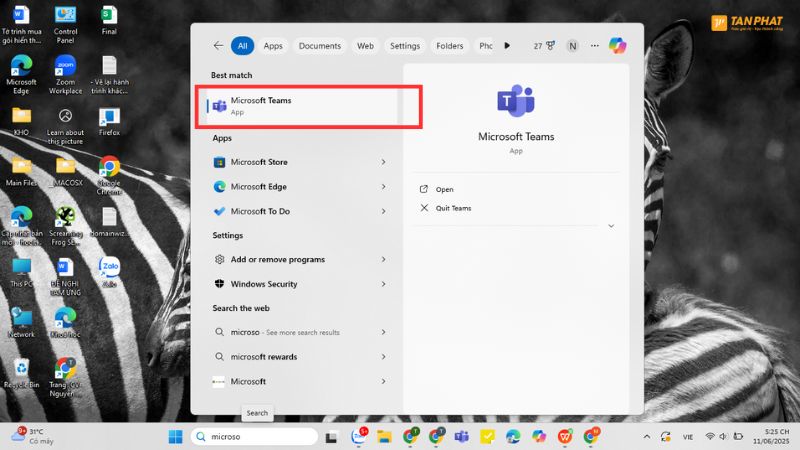Expand the 'microso' web search chevron
Image resolution: width=800 pixels, height=450 pixels.
383,332
